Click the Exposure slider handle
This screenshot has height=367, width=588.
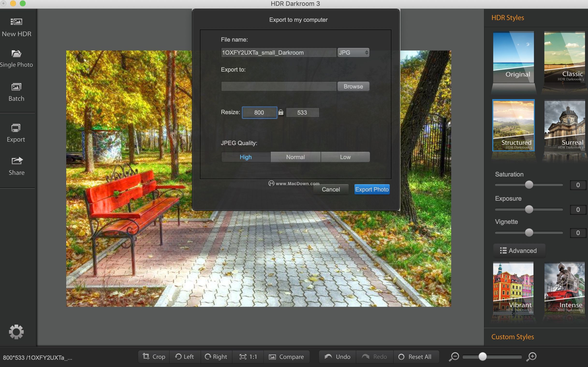(x=529, y=209)
